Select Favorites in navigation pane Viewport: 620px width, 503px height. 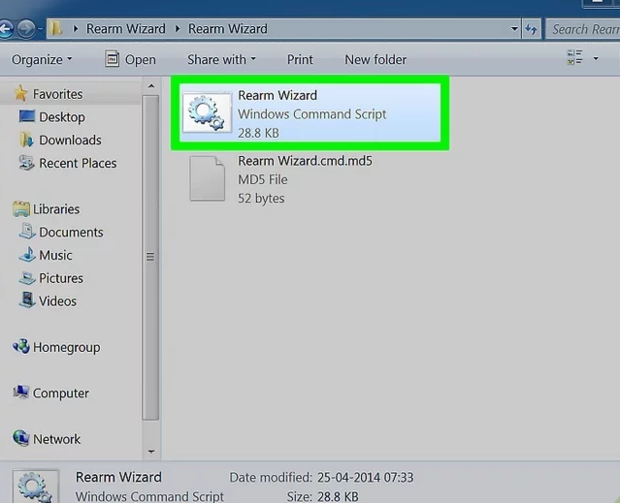pyautogui.click(x=58, y=94)
